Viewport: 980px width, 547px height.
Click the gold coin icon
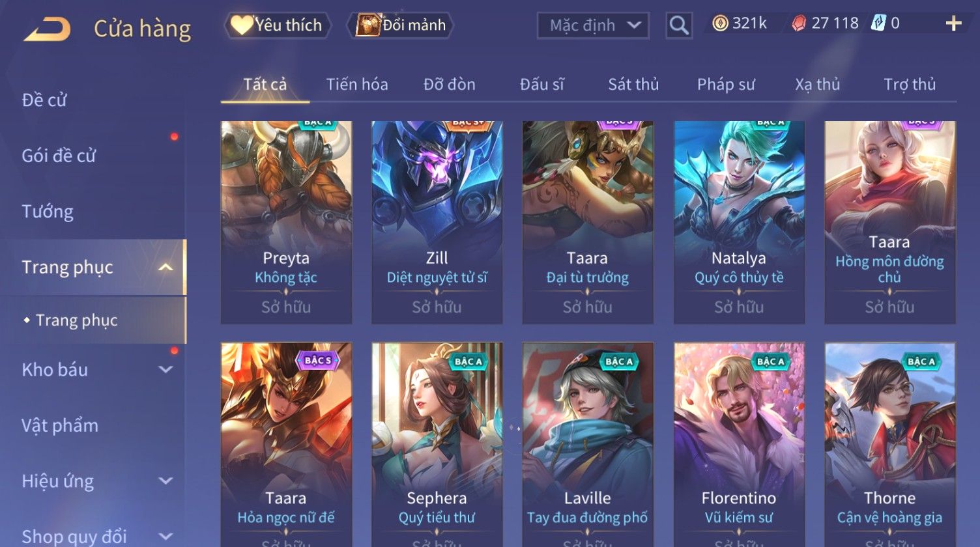click(x=719, y=24)
